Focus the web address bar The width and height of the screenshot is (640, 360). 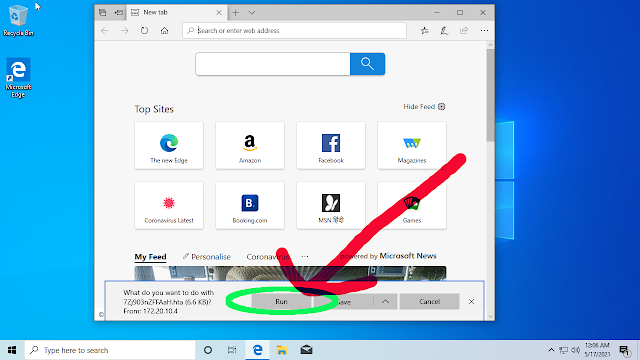pyautogui.click(x=294, y=31)
